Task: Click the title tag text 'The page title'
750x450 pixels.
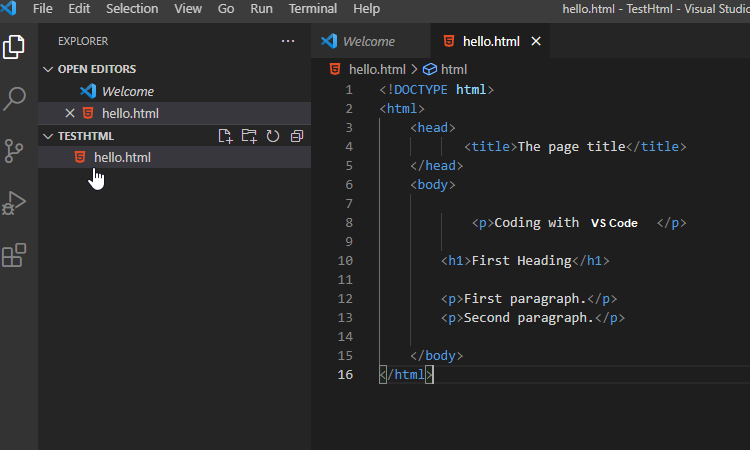Action: pos(571,147)
